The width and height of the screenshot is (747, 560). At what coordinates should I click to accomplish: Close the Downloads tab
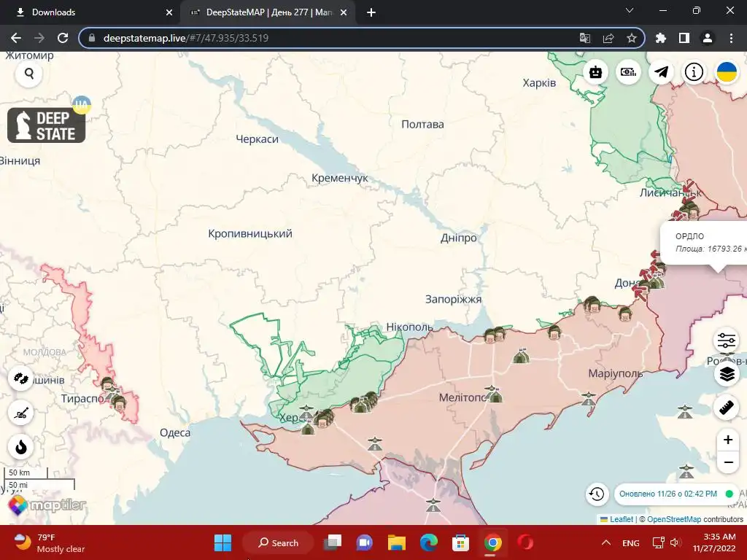click(169, 12)
